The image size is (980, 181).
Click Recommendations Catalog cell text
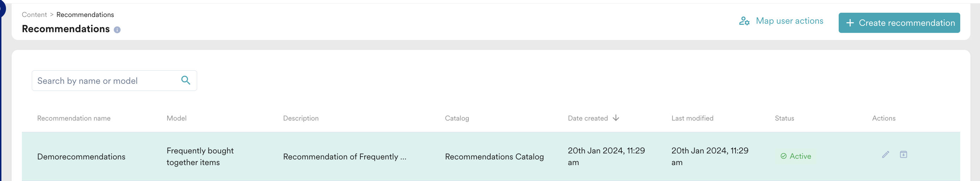[495, 157]
